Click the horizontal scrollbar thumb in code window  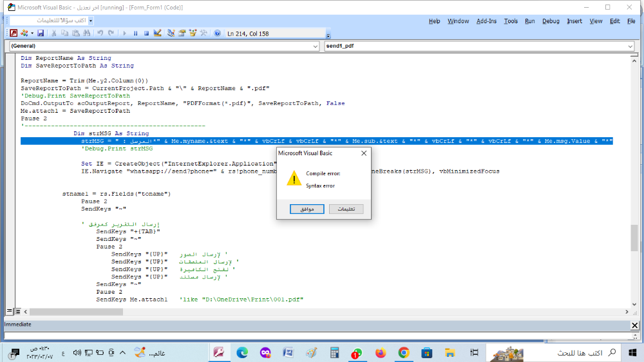[76, 312]
